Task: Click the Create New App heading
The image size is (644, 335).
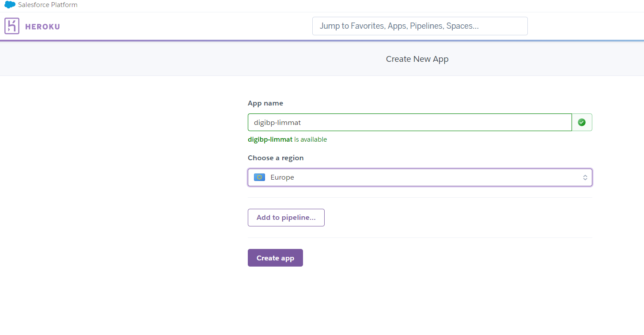Action: pos(417,59)
